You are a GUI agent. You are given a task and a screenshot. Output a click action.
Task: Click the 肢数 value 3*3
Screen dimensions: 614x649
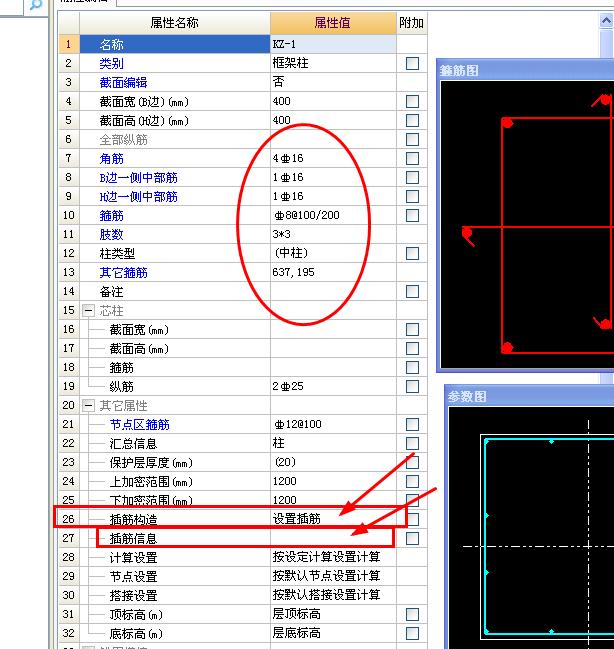tap(333, 234)
